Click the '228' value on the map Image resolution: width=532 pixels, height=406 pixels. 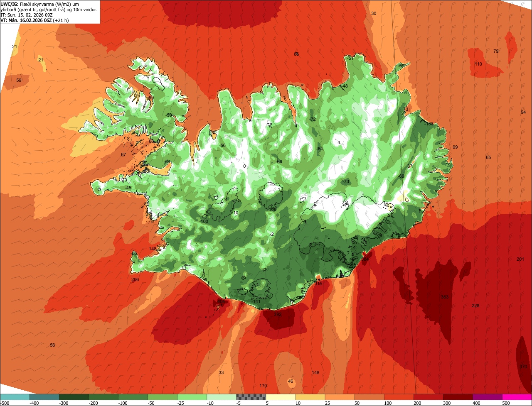click(475, 306)
